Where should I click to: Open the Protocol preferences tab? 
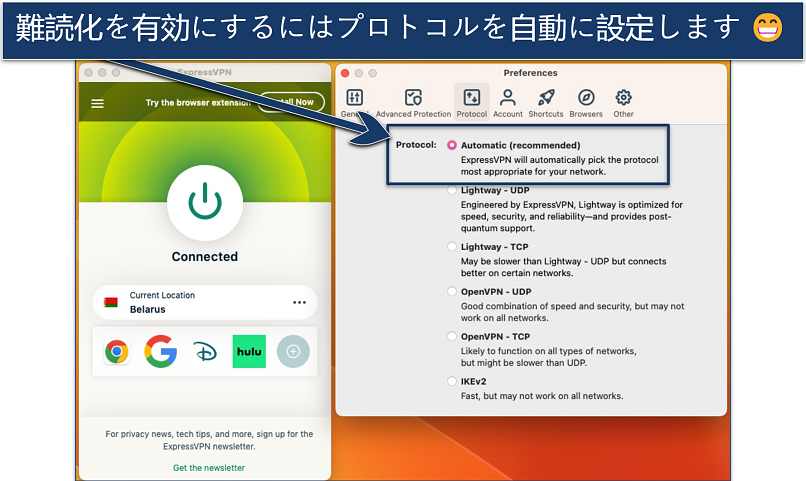coord(472,102)
